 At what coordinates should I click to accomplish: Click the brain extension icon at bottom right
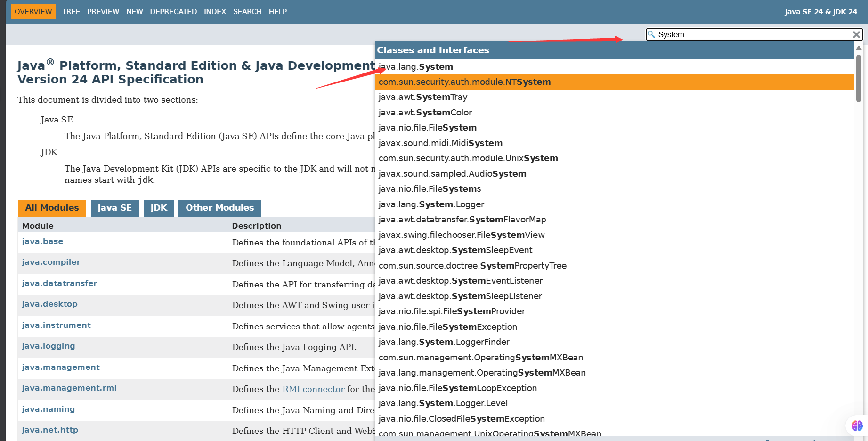tap(857, 425)
